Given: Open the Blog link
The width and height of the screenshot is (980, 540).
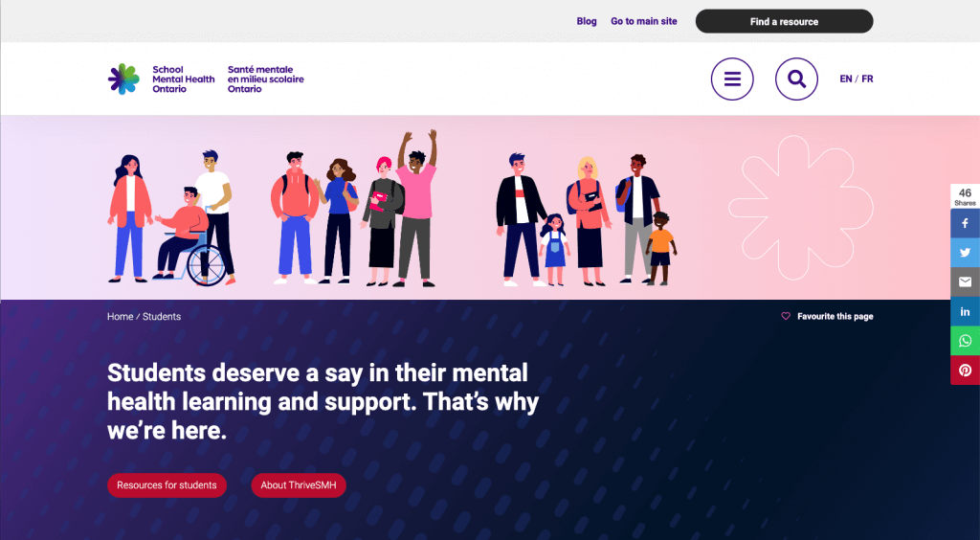Looking at the screenshot, I should 587,21.
